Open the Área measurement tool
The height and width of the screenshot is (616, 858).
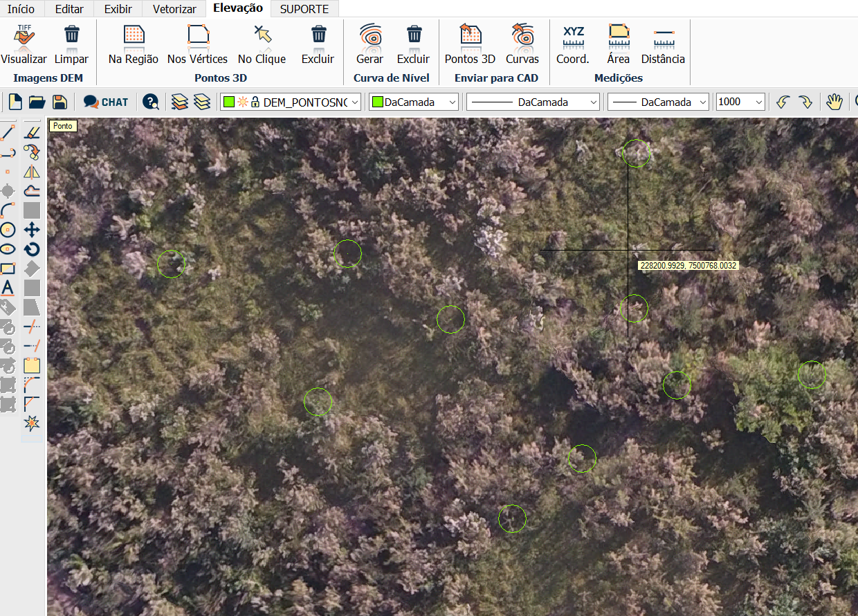[x=618, y=44]
